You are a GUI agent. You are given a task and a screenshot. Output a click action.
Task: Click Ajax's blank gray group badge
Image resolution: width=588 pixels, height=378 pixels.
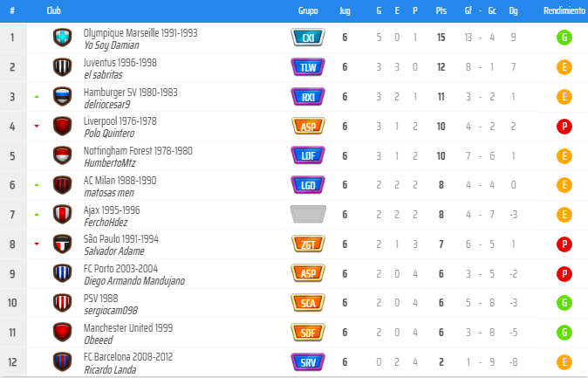coord(308,215)
